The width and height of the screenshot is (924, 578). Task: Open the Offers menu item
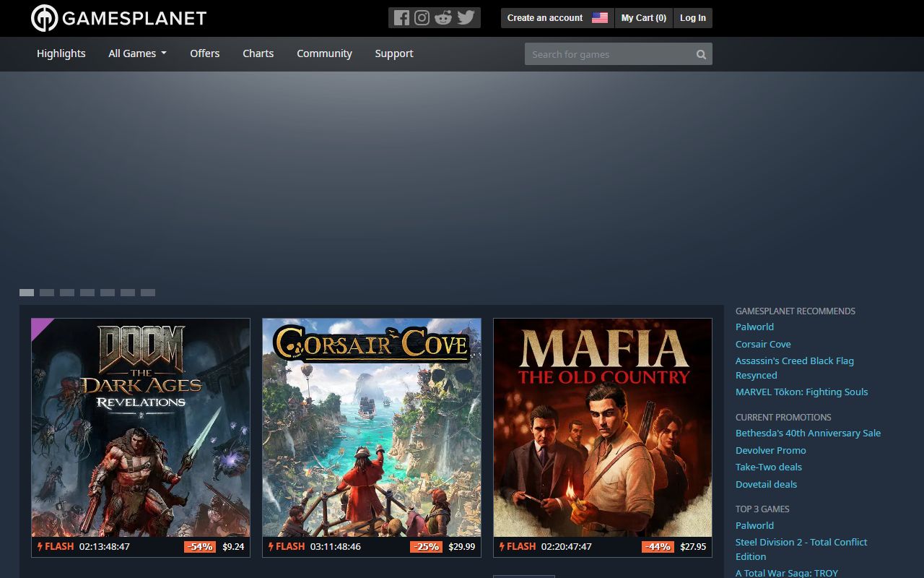pos(205,53)
